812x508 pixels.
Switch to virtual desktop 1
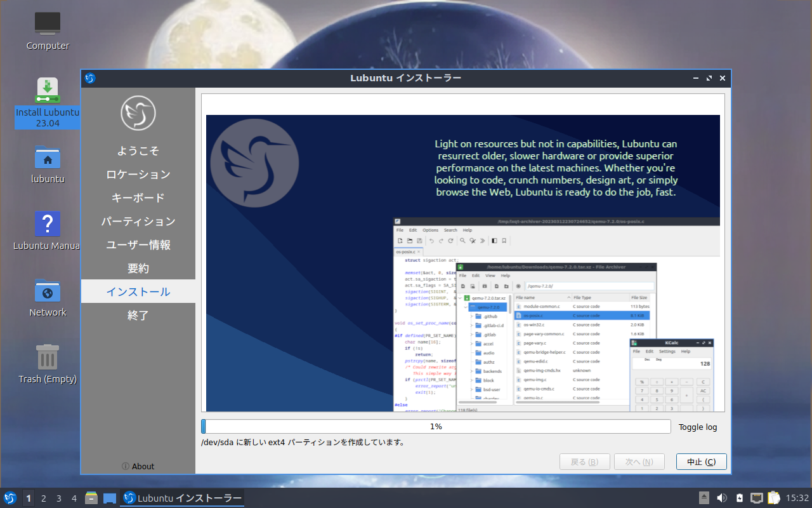coord(29,498)
